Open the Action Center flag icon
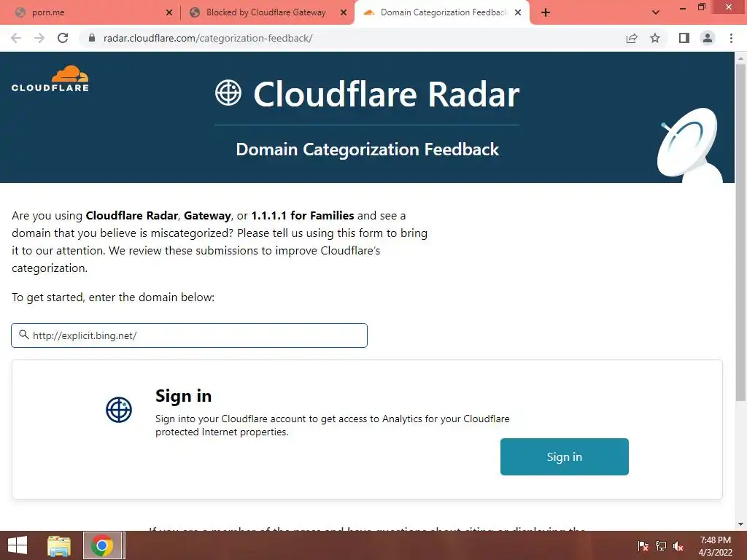Screen dimensions: 747x560 tap(643, 546)
